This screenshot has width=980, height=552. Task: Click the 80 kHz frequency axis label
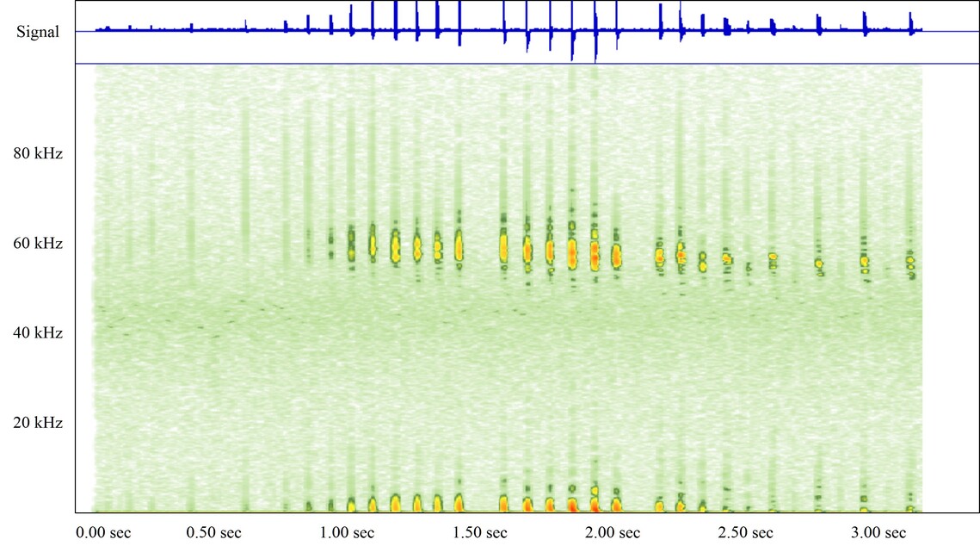(38, 153)
